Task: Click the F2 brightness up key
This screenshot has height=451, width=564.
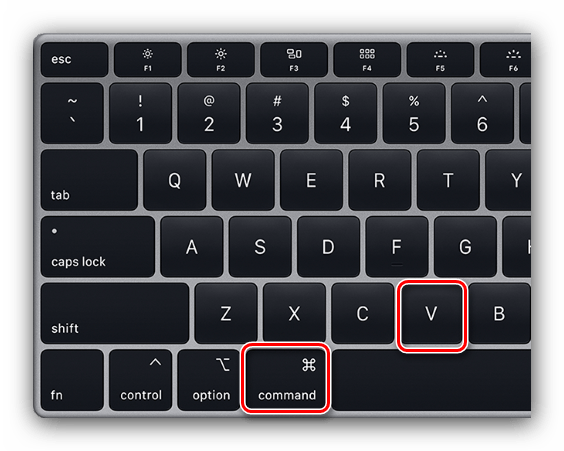Action: [x=220, y=59]
